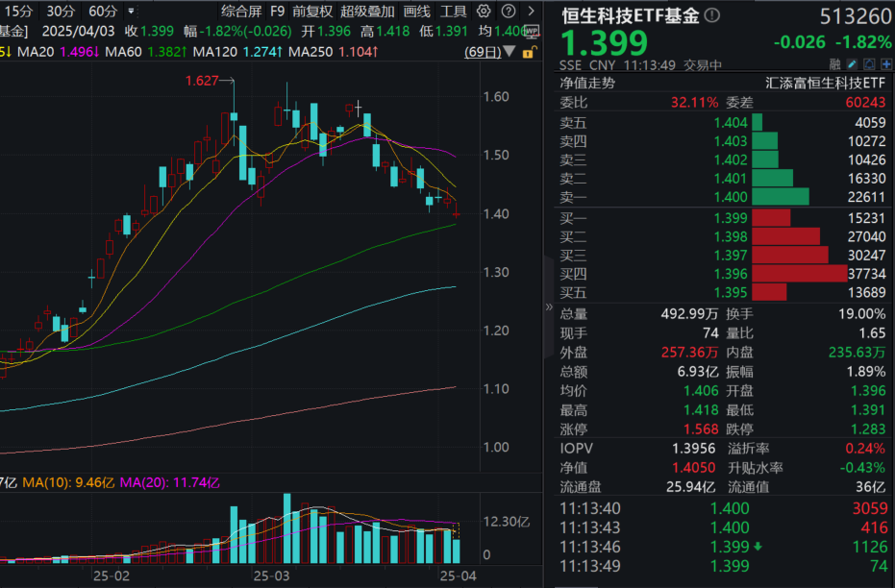Open the 工具 tools menu

tap(453, 11)
